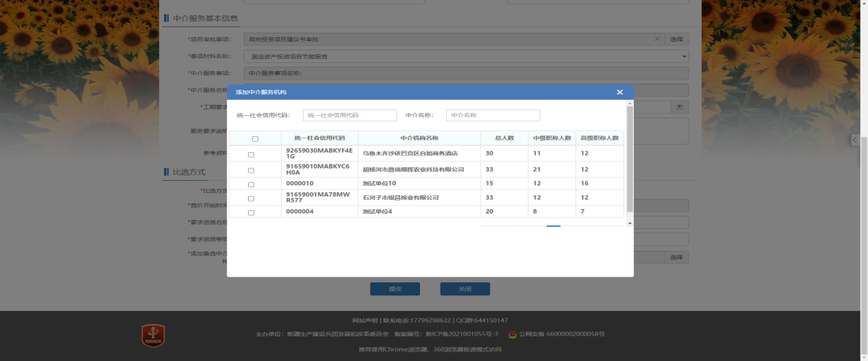The width and height of the screenshot is (868, 361).
Task: Check the row for 乌鲁木齐沙依巴克区自如商务酒店
Action: pos(251,155)
